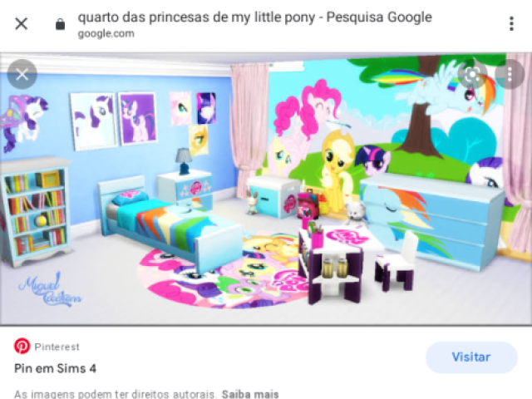Open the Pin em Sims 4 title
This screenshot has width=532, height=399.
tap(56, 368)
